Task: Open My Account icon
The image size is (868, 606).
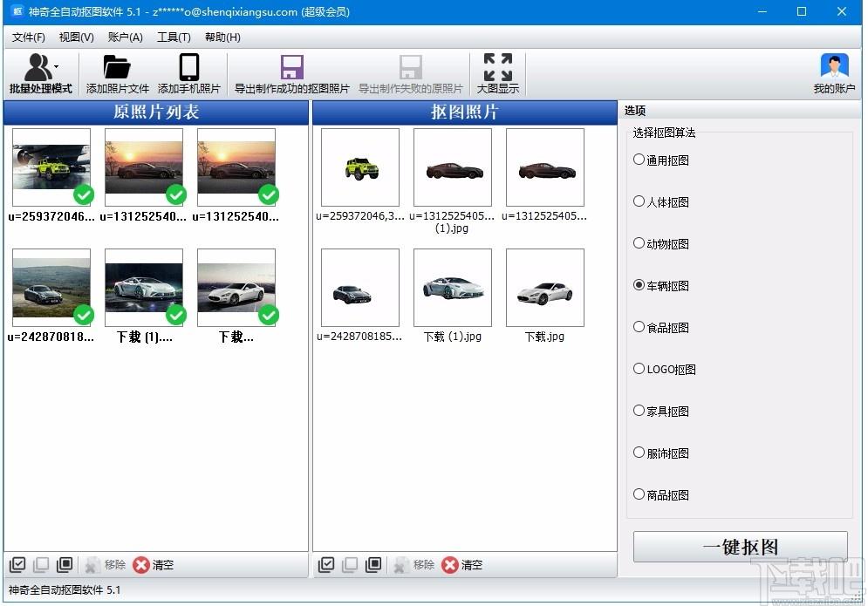Action: click(834, 67)
